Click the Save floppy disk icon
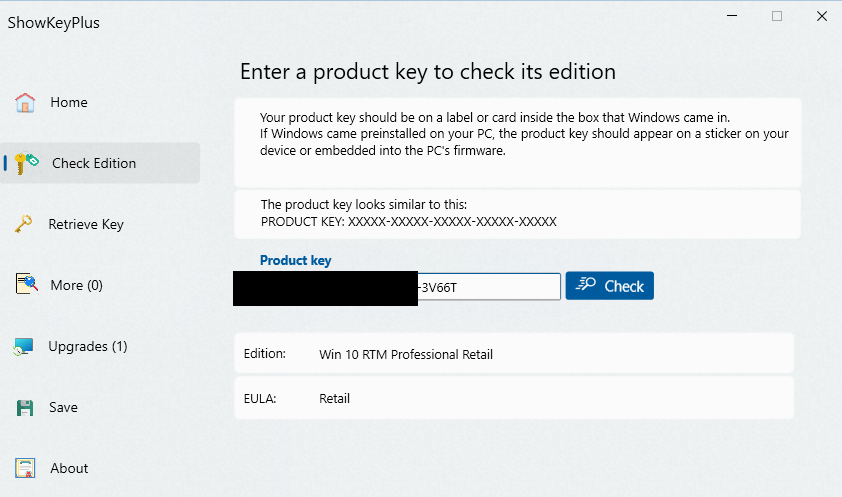This screenshot has height=497, width=842. coord(25,408)
